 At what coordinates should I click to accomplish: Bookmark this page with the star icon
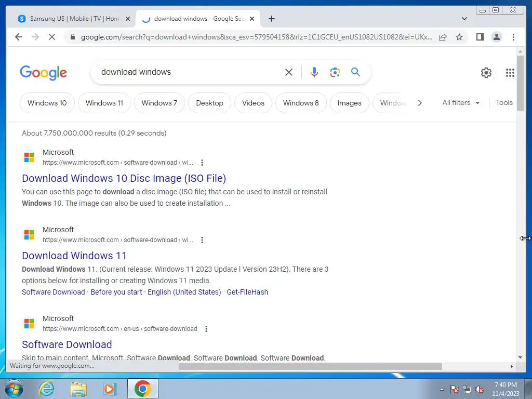point(459,37)
